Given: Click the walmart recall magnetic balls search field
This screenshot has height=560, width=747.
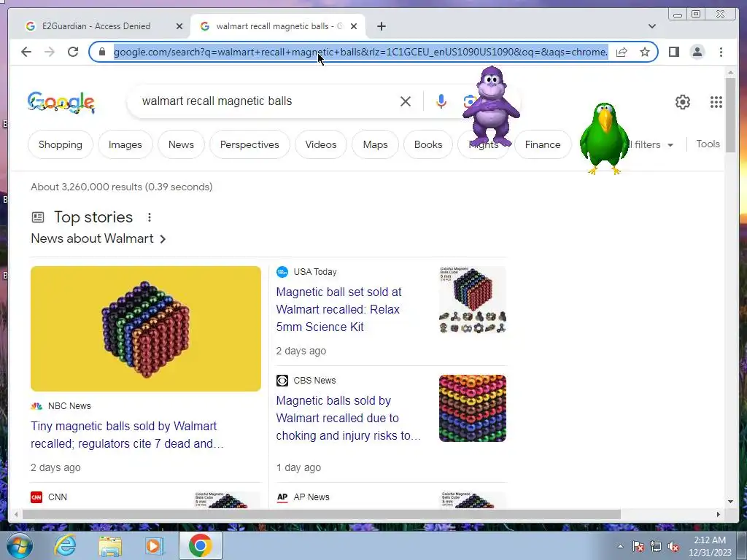Looking at the screenshot, I should (x=267, y=101).
